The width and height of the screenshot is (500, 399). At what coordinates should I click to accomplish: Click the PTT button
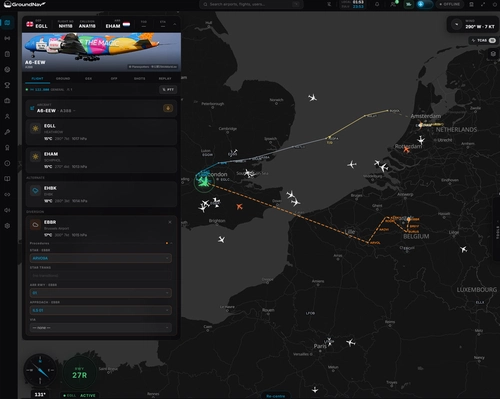[168, 89]
